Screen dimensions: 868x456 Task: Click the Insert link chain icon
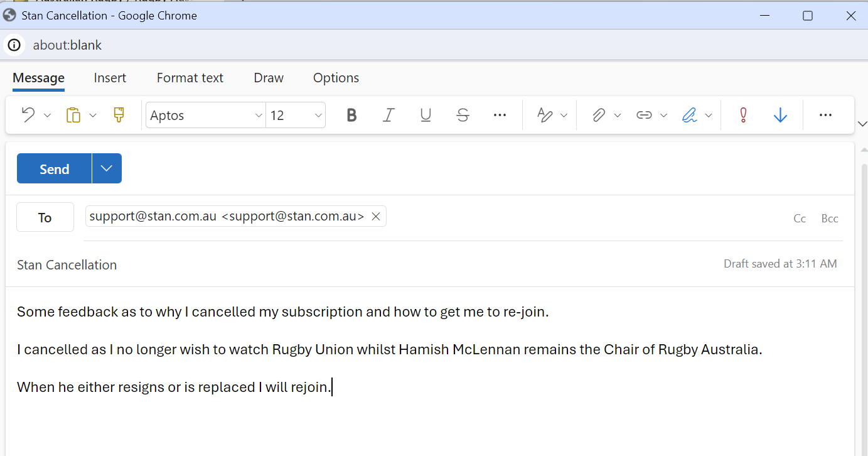644,115
